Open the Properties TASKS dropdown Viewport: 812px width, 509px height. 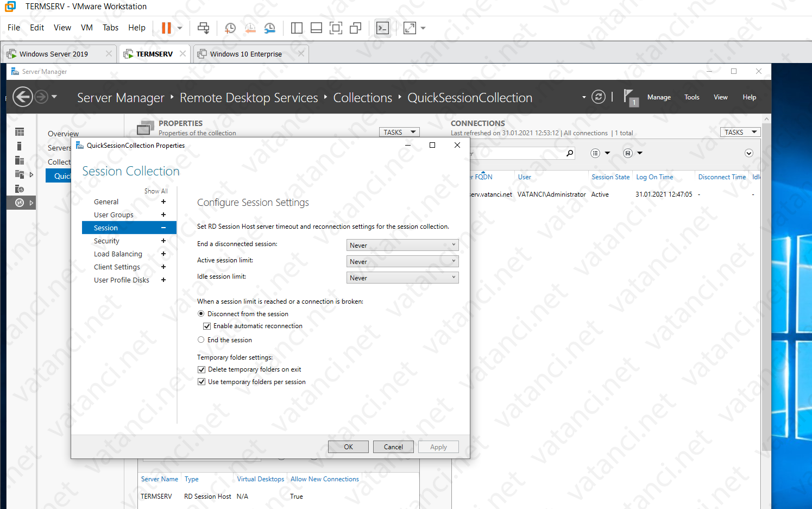[399, 132]
